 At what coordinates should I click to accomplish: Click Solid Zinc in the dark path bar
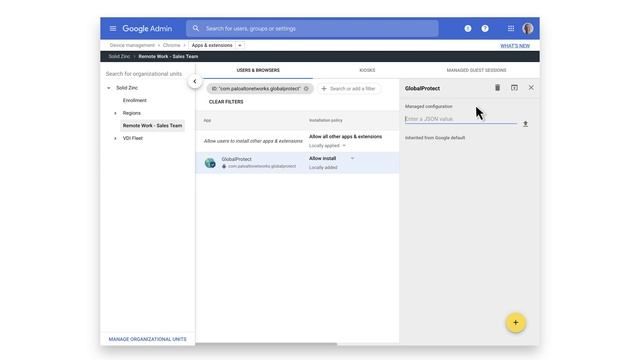[x=119, y=56]
